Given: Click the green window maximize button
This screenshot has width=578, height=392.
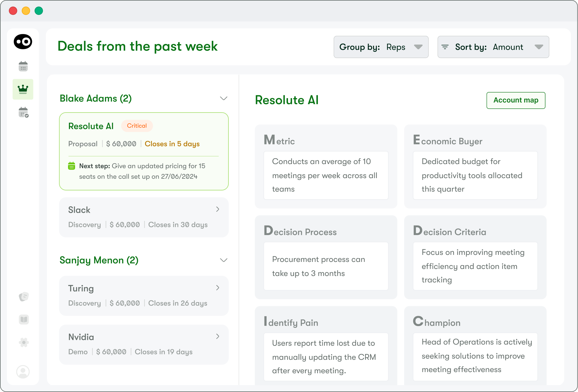Looking at the screenshot, I should click(39, 11).
